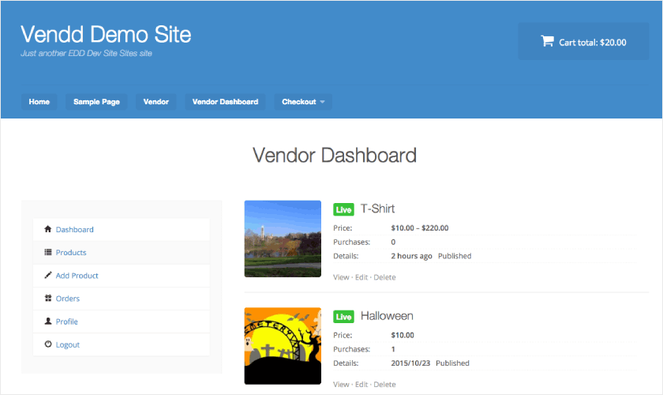Screen dimensions: 663x395
Task: Click the Live badge next to T-Shirt
Action: [x=343, y=209]
